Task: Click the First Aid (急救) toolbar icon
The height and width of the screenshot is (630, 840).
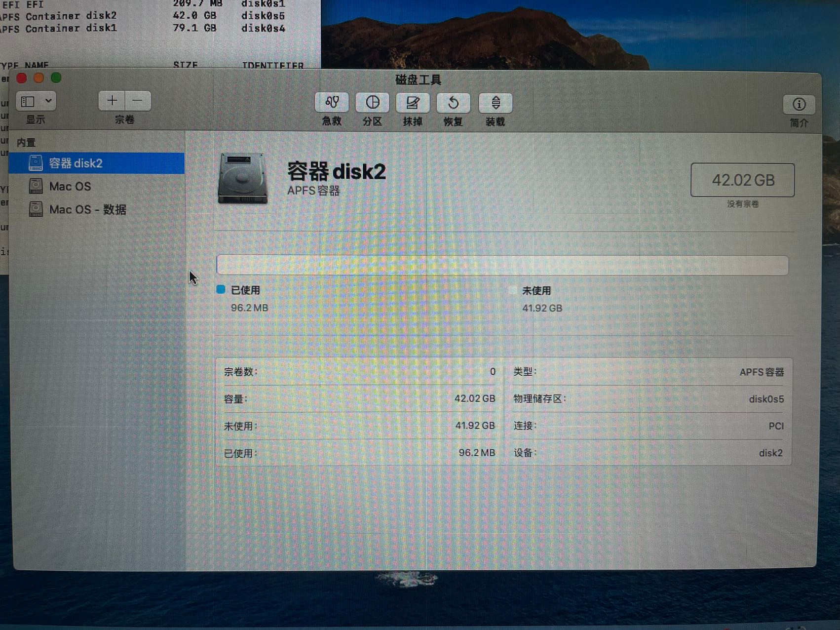Action: (x=332, y=103)
